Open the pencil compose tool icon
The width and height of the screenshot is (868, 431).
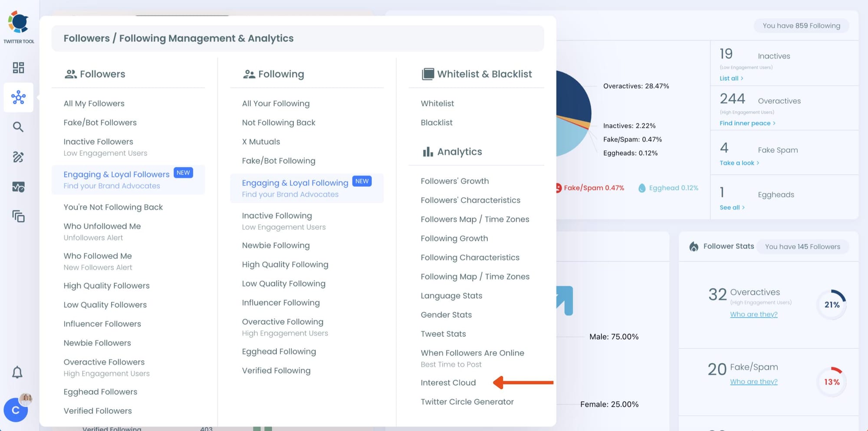click(18, 157)
